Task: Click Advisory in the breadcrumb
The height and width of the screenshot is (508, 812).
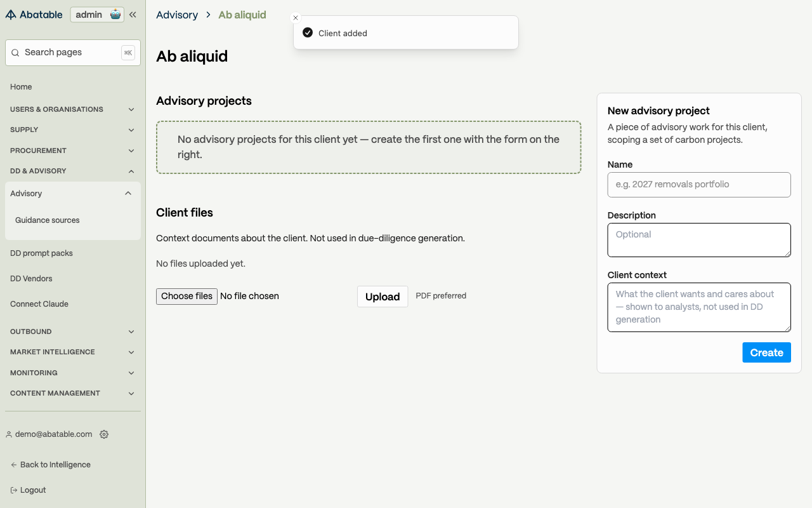Action: coord(177,15)
